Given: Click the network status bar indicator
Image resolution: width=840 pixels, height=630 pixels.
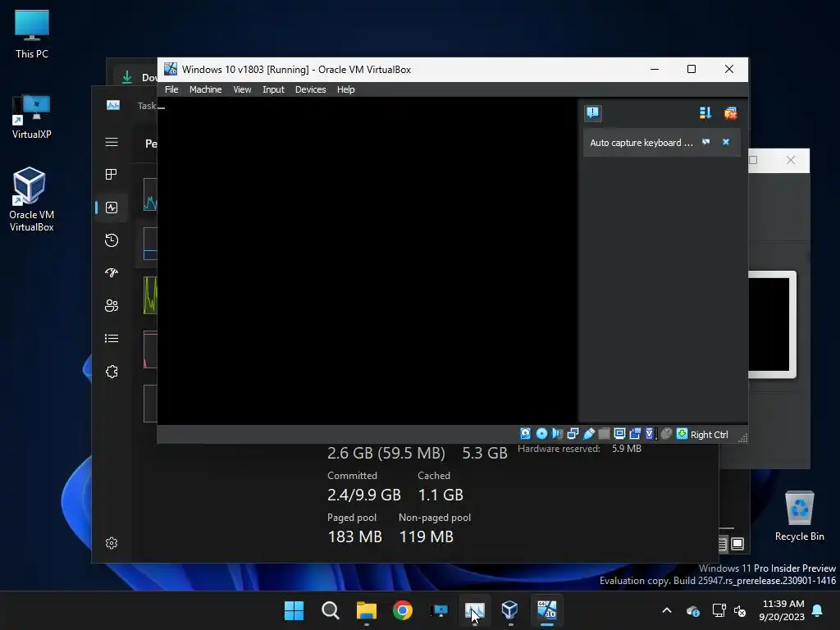Looking at the screenshot, I should click(573, 434).
